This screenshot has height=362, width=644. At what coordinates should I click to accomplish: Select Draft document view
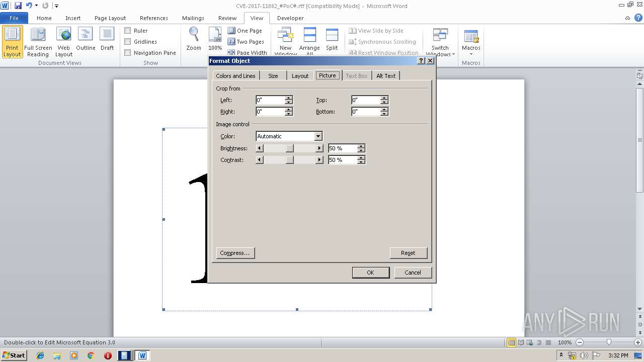pos(107,39)
